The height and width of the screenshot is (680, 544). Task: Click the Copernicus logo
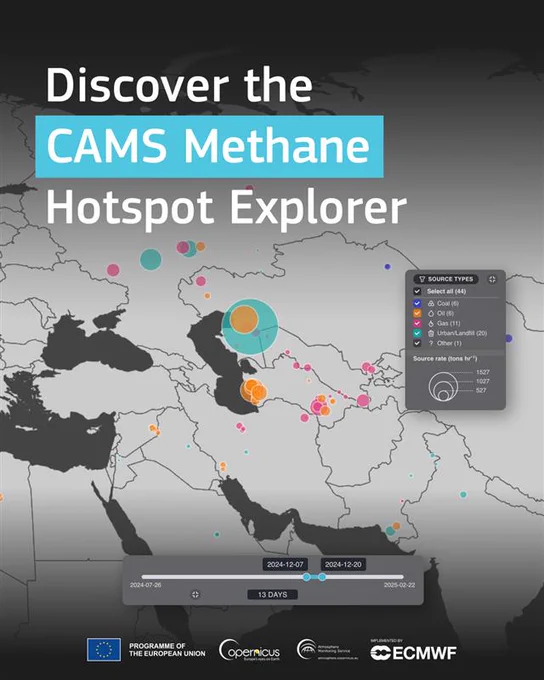pos(249,650)
